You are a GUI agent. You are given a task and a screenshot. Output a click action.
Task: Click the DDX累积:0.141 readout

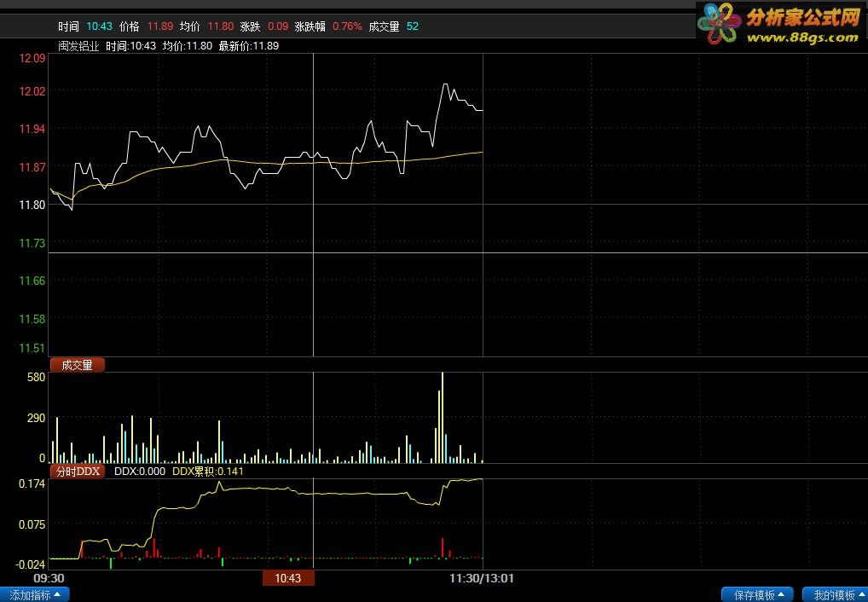pyautogui.click(x=207, y=472)
